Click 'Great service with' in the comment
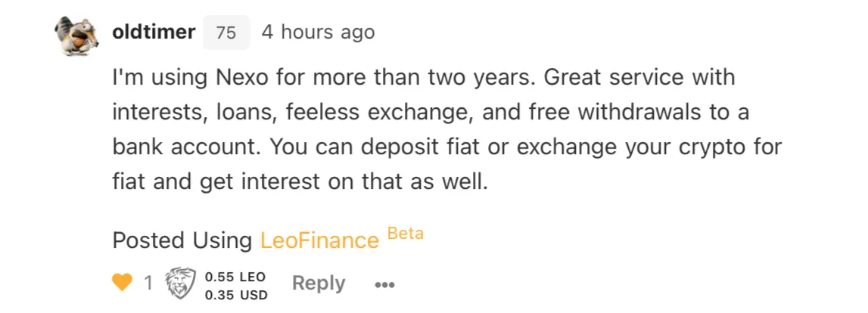868x313 pixels. (639, 77)
